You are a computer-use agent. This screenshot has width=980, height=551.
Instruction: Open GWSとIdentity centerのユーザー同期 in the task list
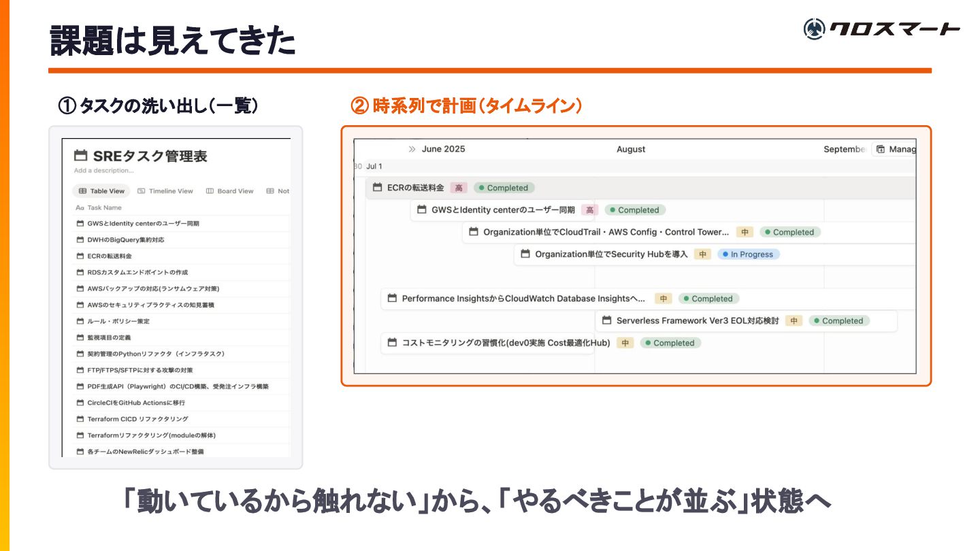click(143, 223)
